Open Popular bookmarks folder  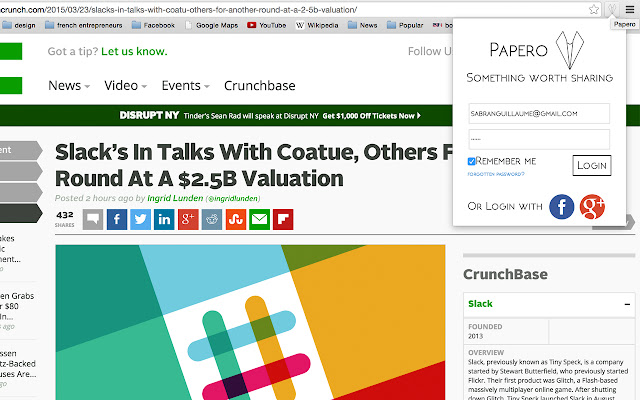[405, 25]
